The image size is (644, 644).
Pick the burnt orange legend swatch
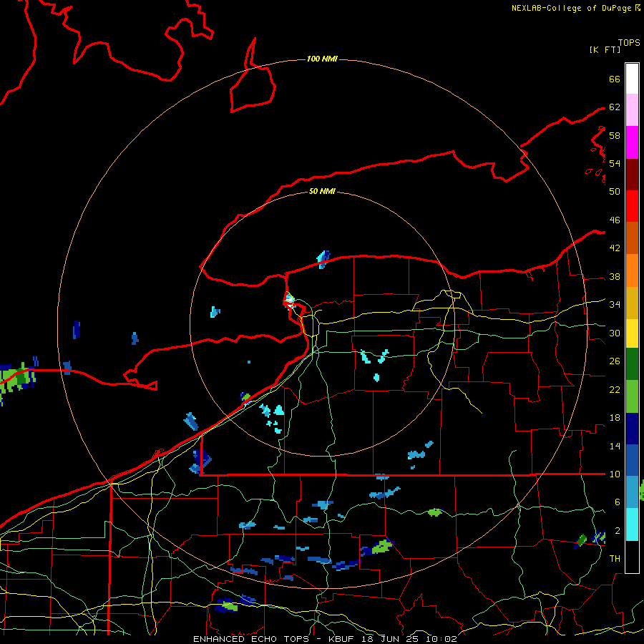(x=632, y=238)
